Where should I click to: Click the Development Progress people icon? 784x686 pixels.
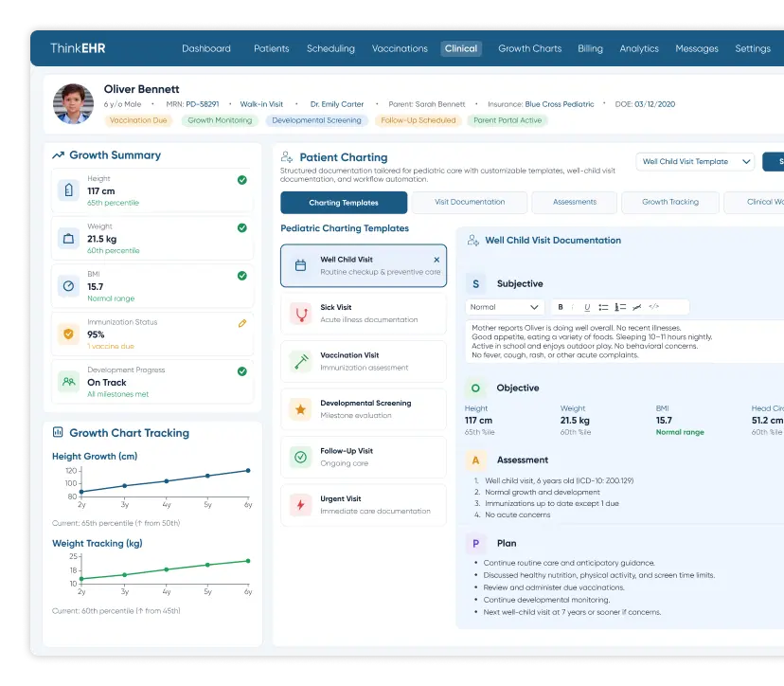tap(68, 382)
